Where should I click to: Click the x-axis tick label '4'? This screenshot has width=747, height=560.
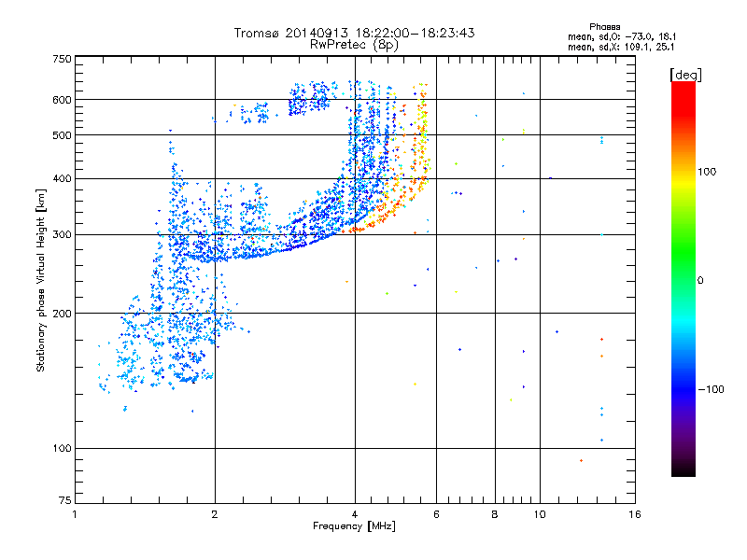pyautogui.click(x=355, y=514)
